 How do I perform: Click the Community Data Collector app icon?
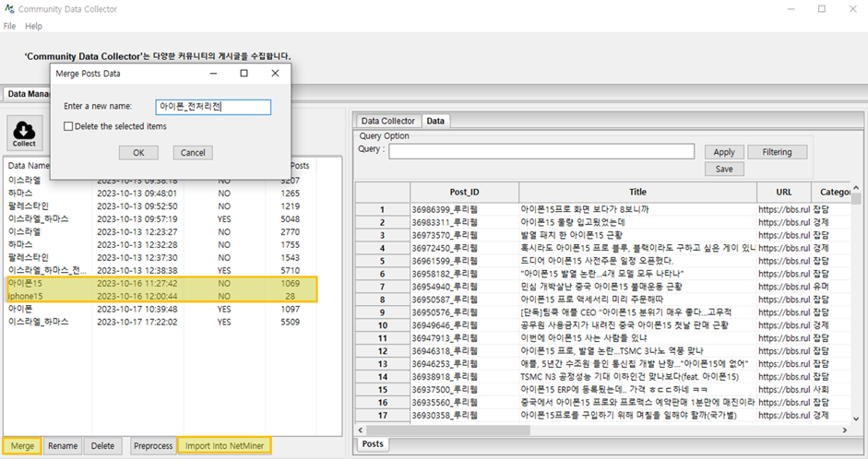click(9, 9)
